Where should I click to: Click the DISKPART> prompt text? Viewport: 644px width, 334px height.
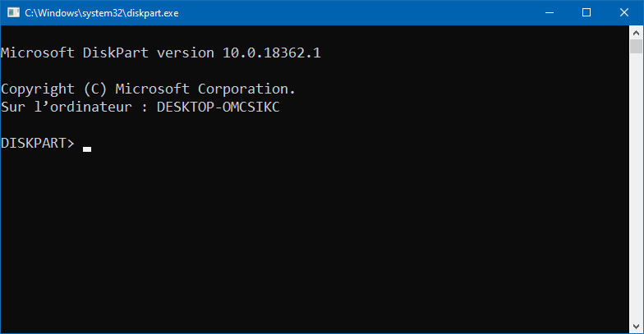coord(38,143)
